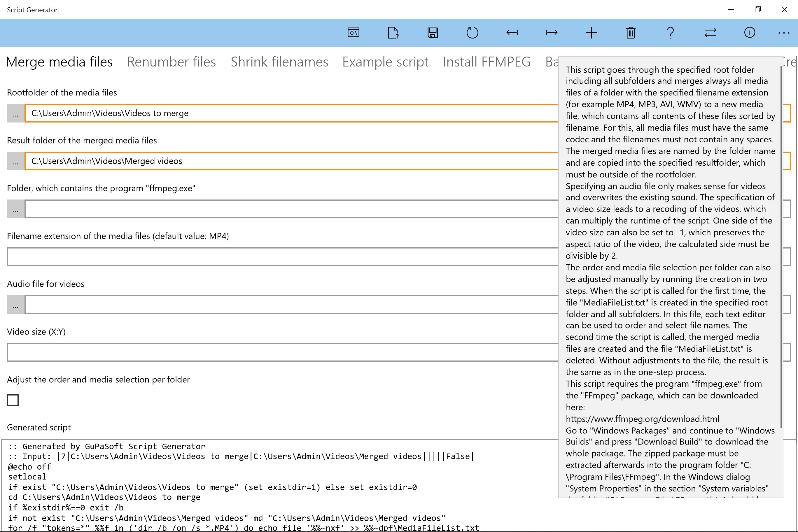Viewport: 798px width, 532px height.
Task: Click the help text panel scrollbar
Action: [x=781, y=247]
